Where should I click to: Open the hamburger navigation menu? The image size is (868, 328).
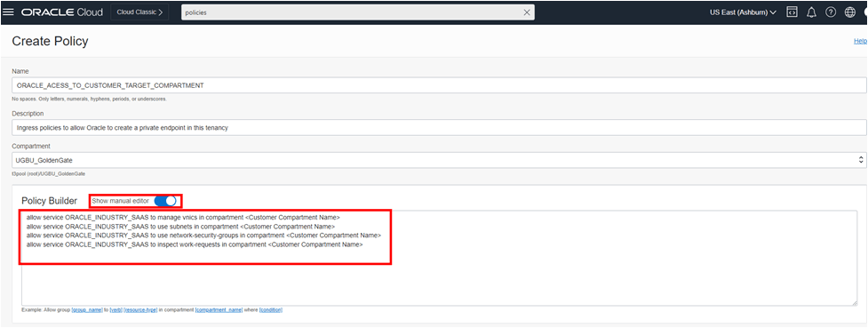(8, 12)
